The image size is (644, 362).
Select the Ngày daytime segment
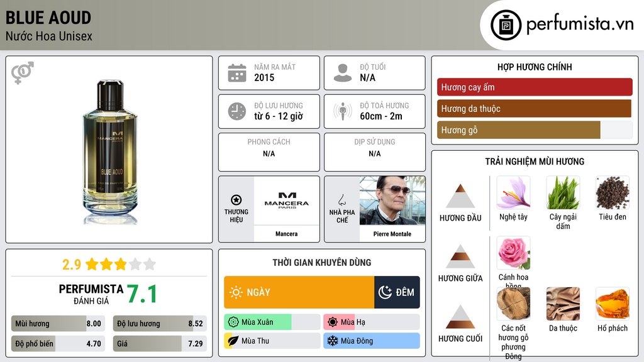[299, 292]
